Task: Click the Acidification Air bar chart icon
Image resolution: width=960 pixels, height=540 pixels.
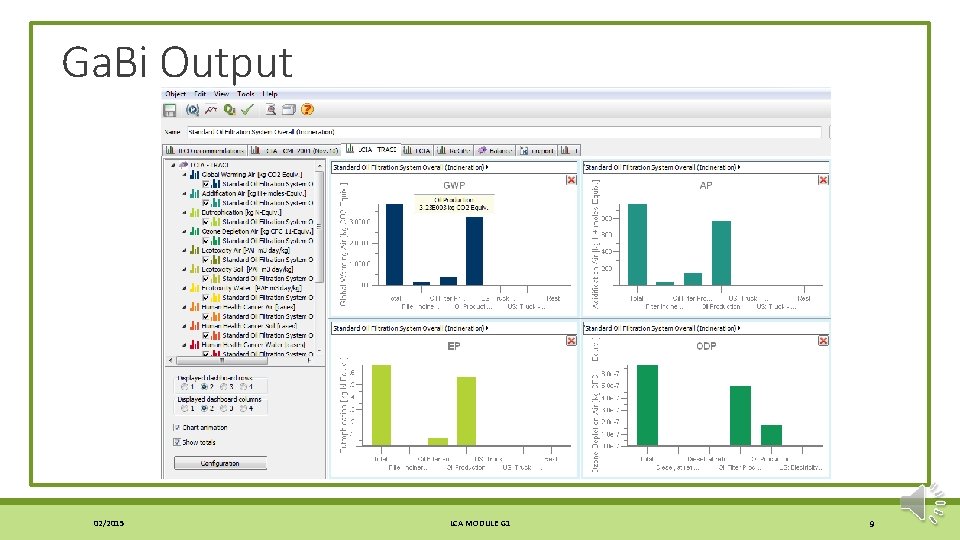Action: pos(194,193)
